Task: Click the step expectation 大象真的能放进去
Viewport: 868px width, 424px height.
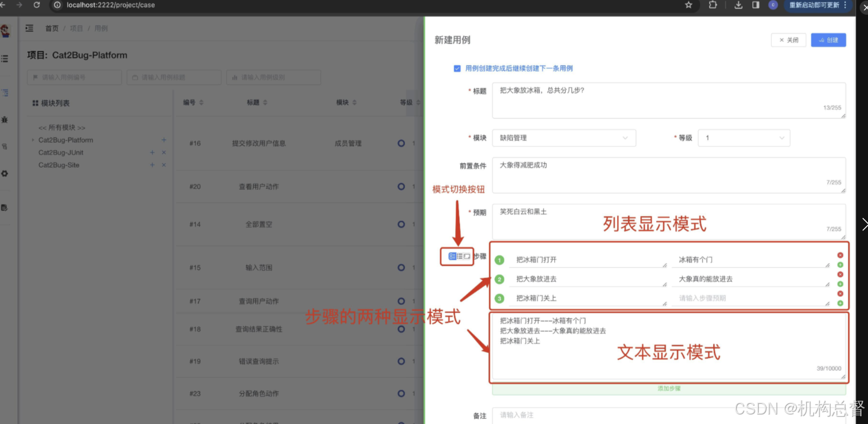Action: [751, 279]
